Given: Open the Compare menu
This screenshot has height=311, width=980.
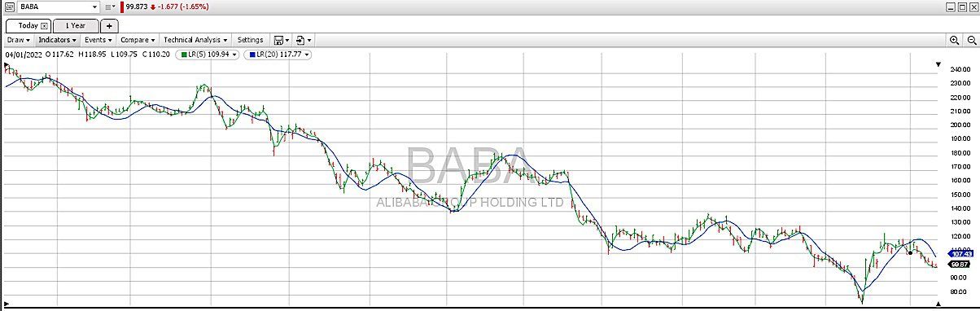Looking at the screenshot, I should (138, 39).
